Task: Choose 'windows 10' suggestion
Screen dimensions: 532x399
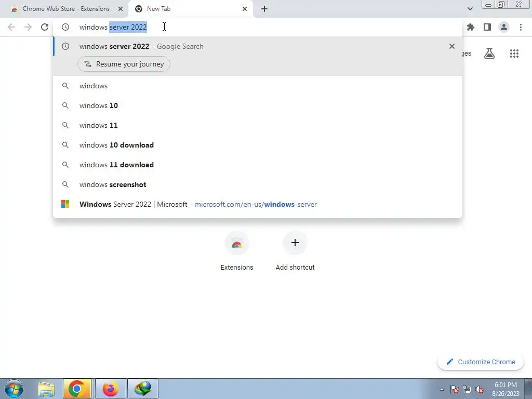Action: [x=258, y=105]
